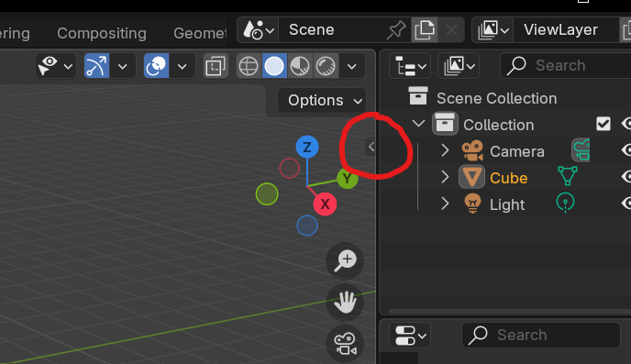Open the outliner display mode dropdown
631x364 pixels.
coord(459,66)
